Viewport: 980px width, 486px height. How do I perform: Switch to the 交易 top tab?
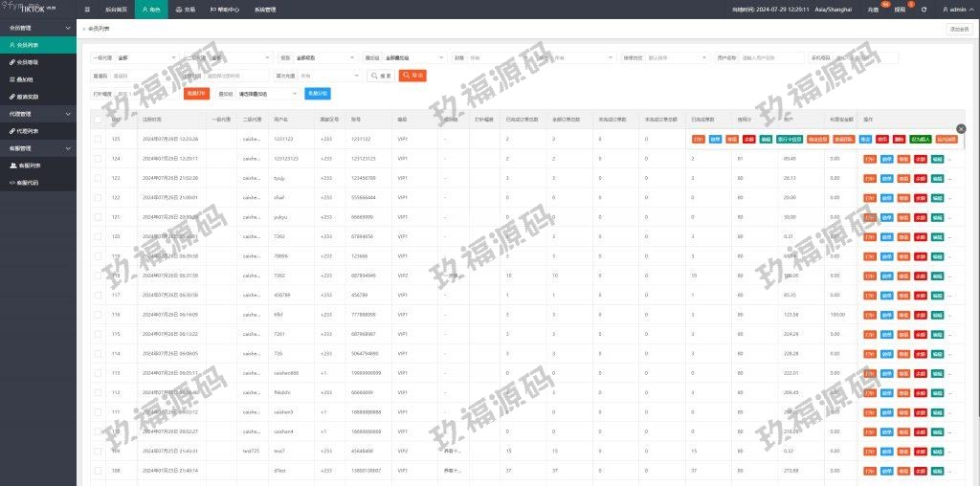click(185, 9)
